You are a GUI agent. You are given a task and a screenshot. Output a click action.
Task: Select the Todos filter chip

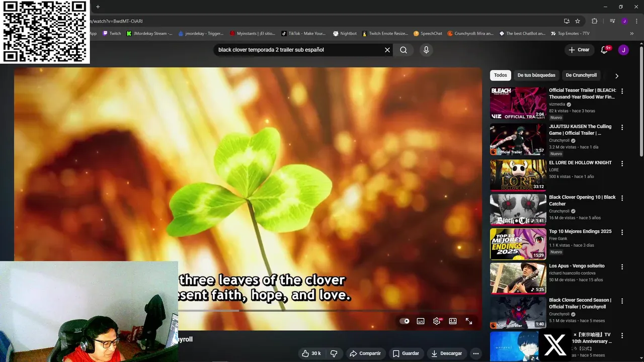click(501, 75)
